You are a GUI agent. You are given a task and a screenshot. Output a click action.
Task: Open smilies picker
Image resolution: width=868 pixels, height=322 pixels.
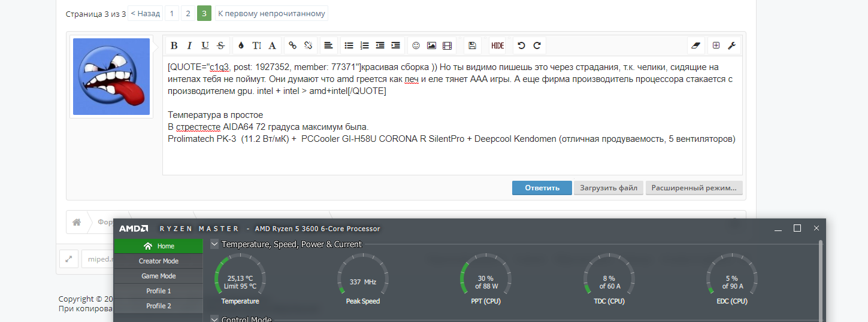tap(416, 45)
